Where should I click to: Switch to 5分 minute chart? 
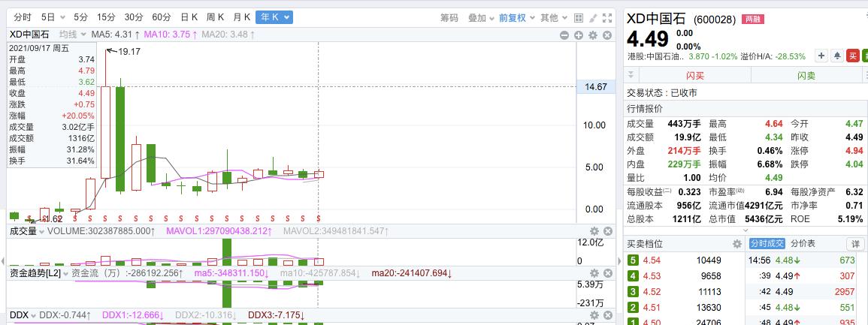tap(81, 18)
